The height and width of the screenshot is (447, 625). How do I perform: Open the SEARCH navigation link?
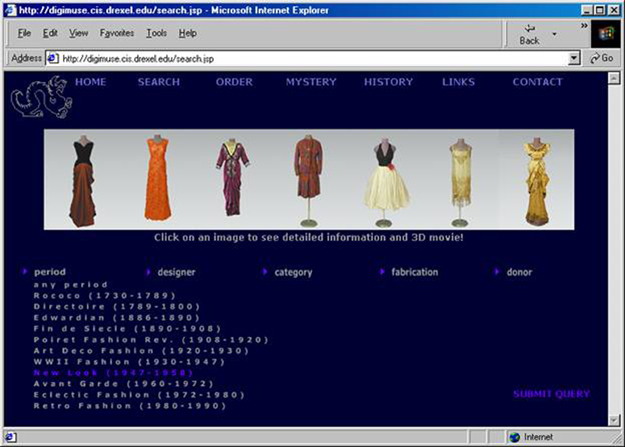159,82
